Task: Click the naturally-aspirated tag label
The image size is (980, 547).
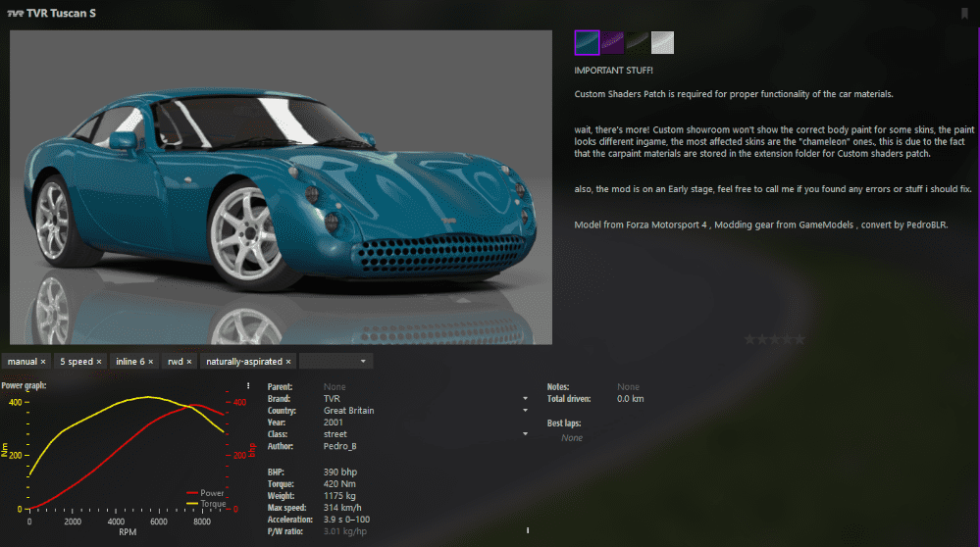Action: 244,362
